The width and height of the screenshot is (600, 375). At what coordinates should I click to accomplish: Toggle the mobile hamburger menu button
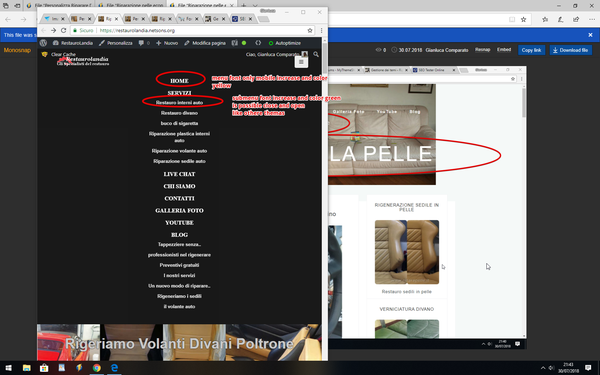[301, 62]
